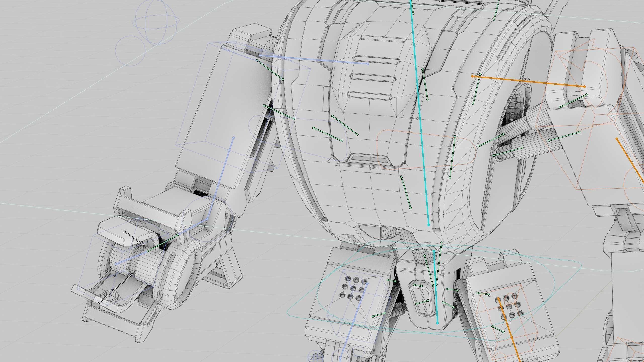Select the short cyan pelvis bone below torso
644x362 pixels.
[436, 287]
